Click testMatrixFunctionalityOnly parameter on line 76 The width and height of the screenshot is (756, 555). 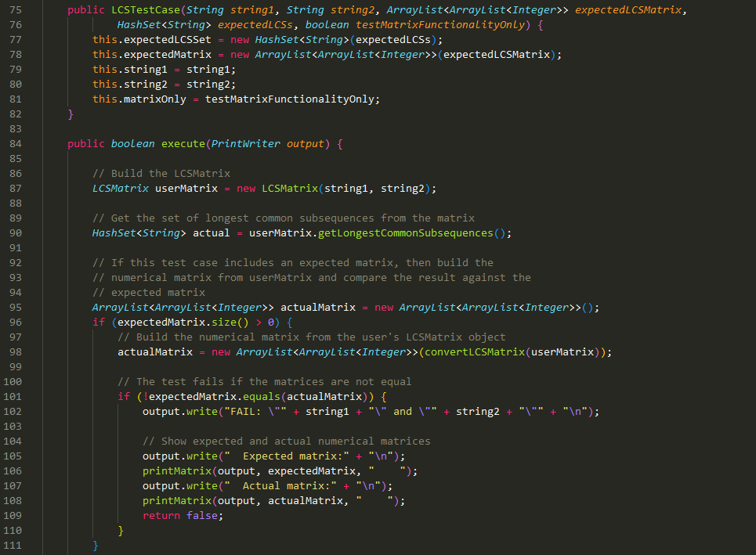click(x=440, y=24)
